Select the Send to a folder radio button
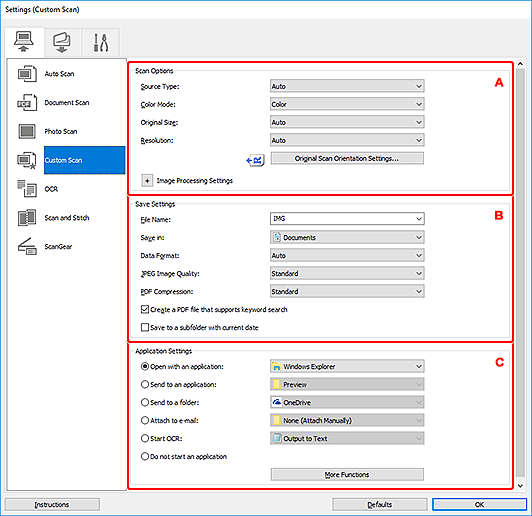 [x=145, y=402]
